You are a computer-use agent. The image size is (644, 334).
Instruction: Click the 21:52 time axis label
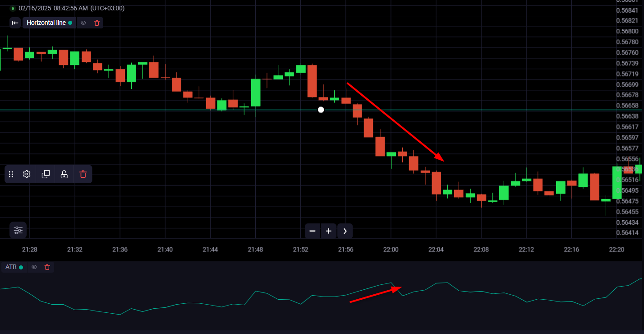300,250
